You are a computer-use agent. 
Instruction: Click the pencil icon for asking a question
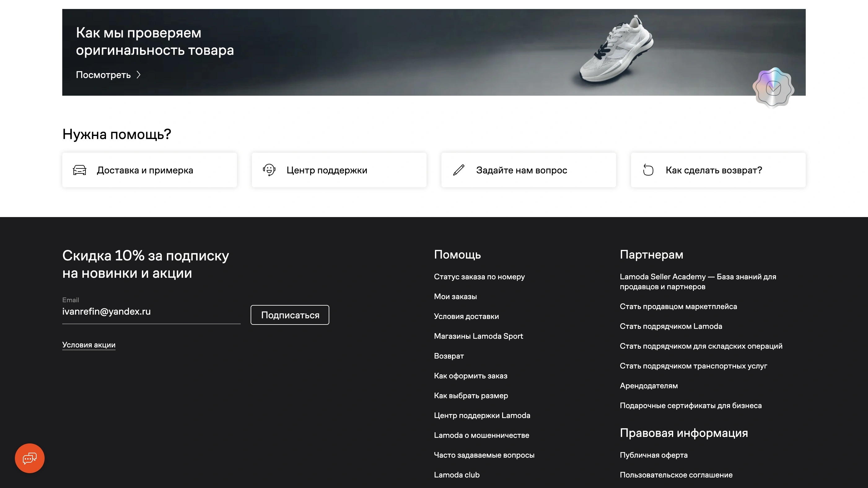(458, 170)
